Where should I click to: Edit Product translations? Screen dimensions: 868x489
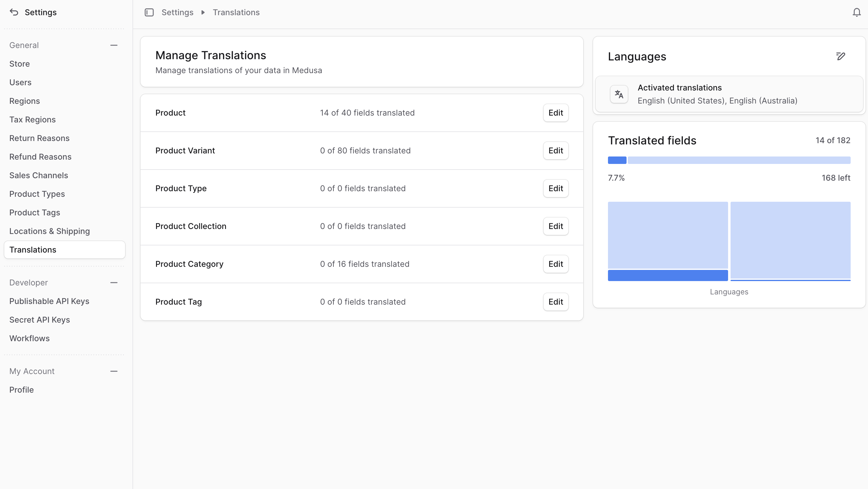[x=555, y=112]
